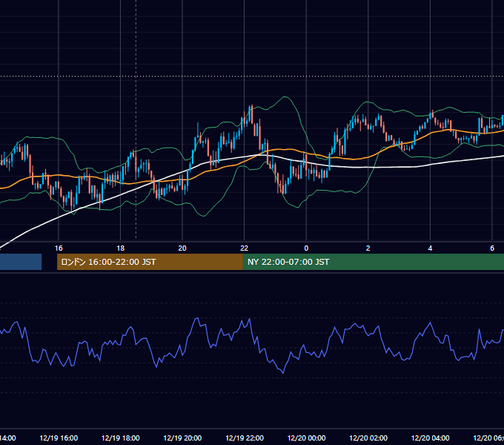Click the "0" hour label on chart axis
504x445 pixels.
tap(306, 248)
